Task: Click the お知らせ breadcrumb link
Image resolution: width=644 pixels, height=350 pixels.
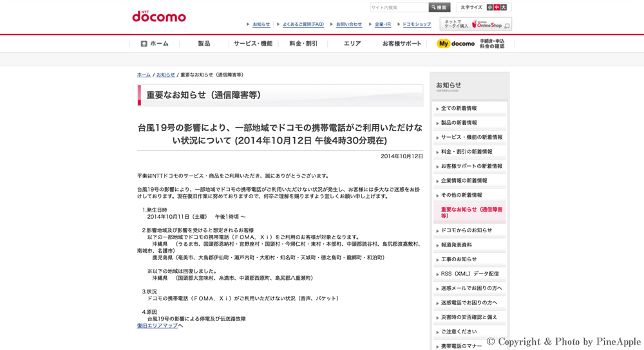Action: [x=166, y=75]
